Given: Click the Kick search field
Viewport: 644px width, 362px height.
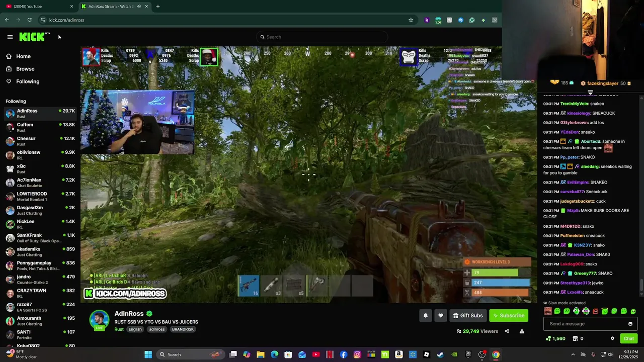Looking at the screenshot, I should (x=322, y=37).
